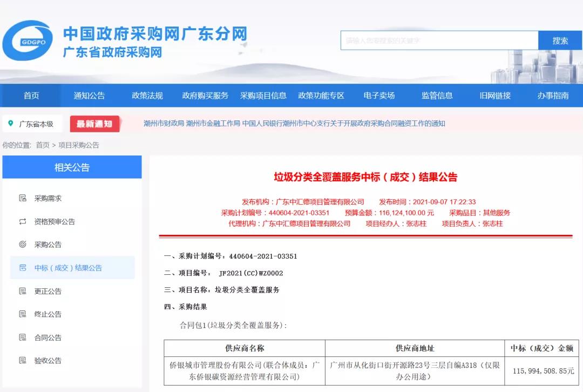The width and height of the screenshot is (583, 392).
Task: Open the 终止公告 sidebar link
Action: [x=48, y=314]
